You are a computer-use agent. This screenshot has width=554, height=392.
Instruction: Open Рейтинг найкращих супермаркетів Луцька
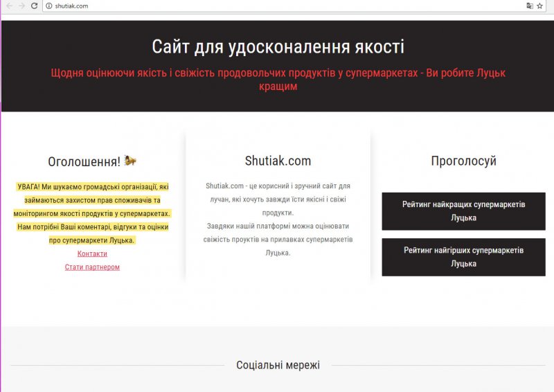(463, 211)
